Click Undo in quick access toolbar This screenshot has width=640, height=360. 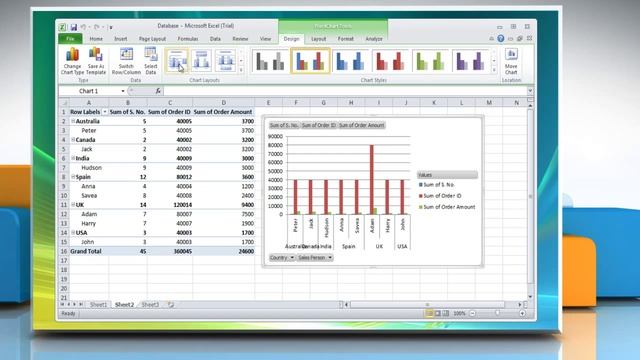pyautogui.click(x=83, y=27)
